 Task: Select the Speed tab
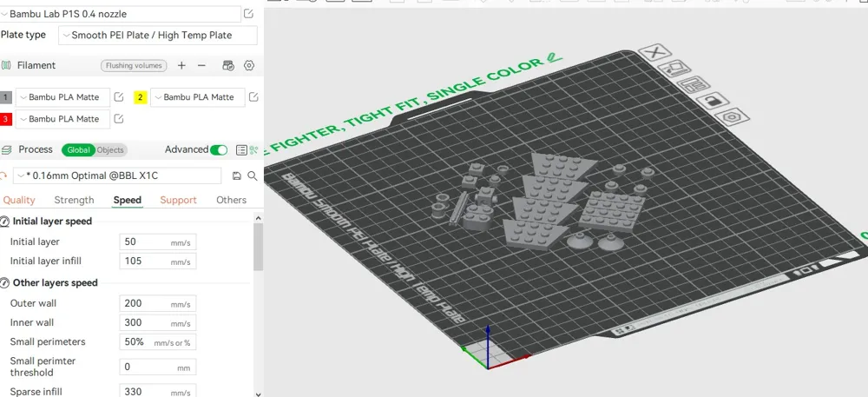point(128,201)
